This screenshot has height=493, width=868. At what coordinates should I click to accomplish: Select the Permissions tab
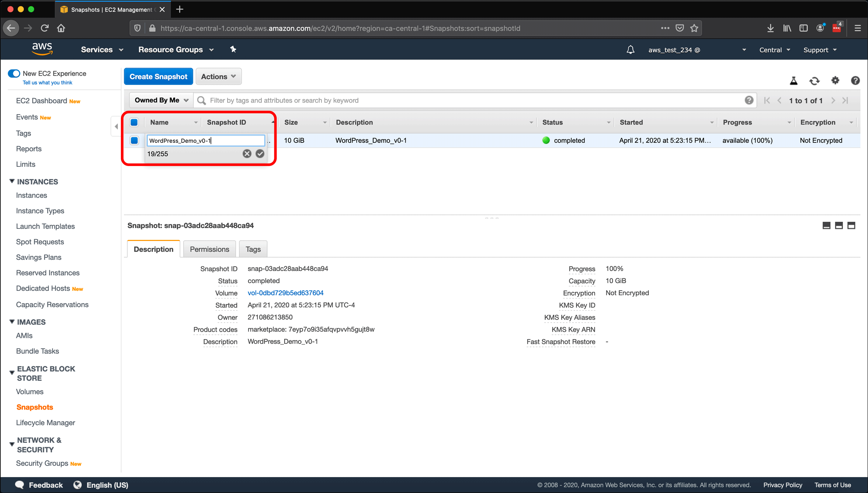(209, 249)
